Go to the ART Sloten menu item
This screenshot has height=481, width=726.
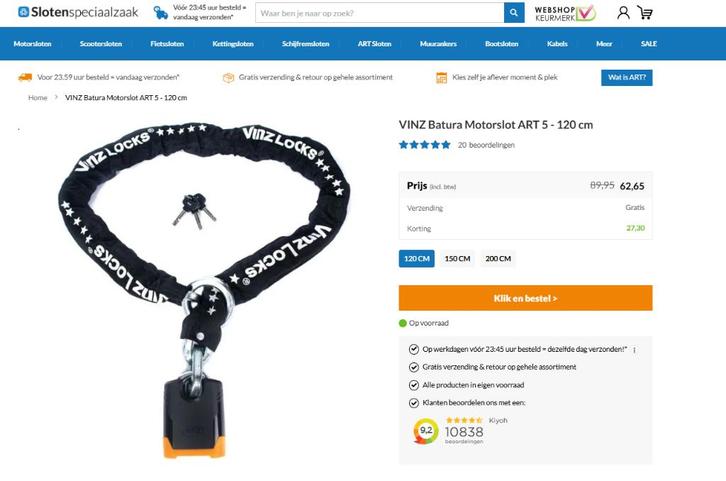pos(375,44)
